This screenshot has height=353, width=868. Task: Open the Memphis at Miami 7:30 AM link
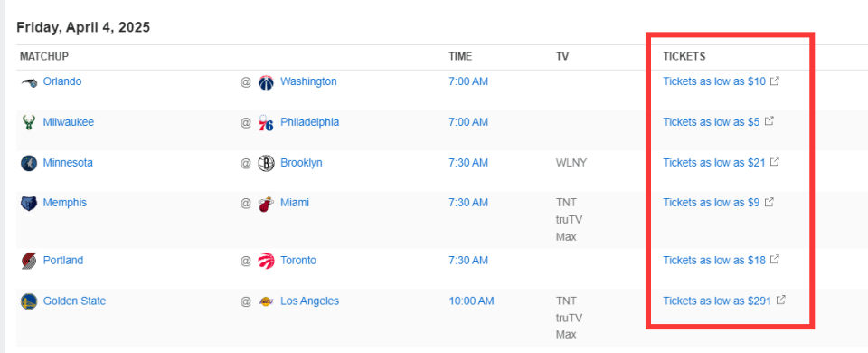click(x=468, y=203)
